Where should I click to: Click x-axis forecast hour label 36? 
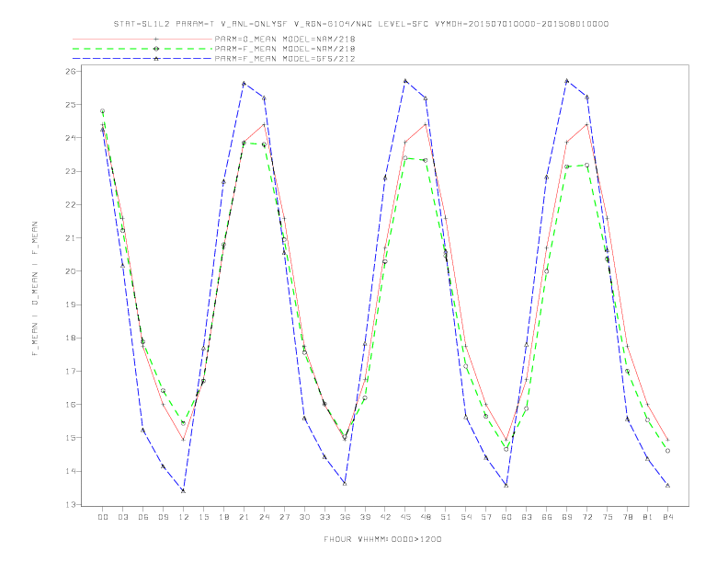(345, 517)
